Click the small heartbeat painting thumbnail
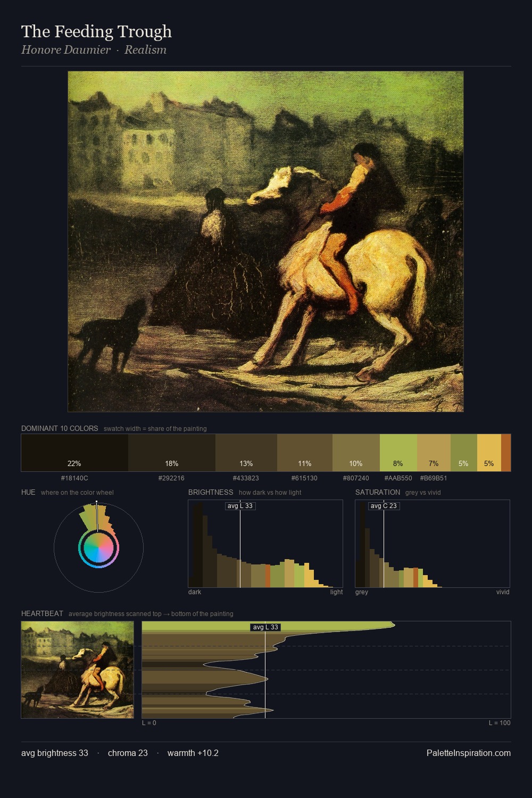The image size is (532, 798). click(78, 670)
